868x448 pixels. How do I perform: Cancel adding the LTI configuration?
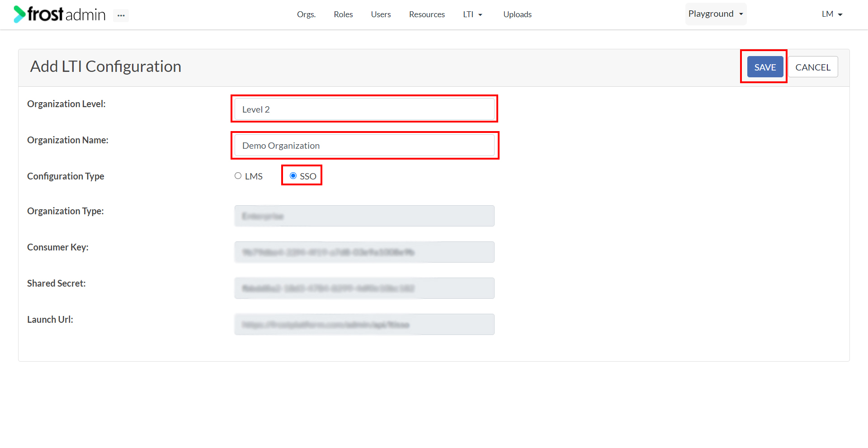[813, 66]
